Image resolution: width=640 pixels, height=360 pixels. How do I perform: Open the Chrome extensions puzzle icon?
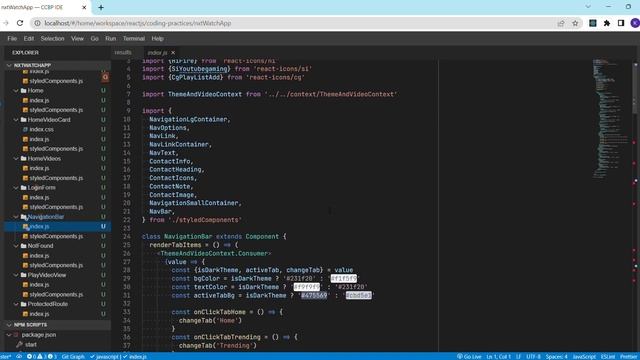(x=607, y=23)
